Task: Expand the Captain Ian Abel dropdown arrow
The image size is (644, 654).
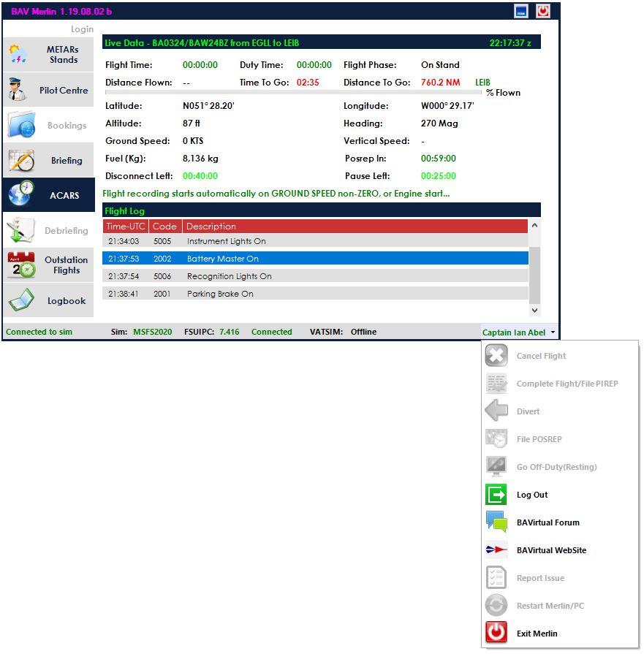Action: point(553,332)
